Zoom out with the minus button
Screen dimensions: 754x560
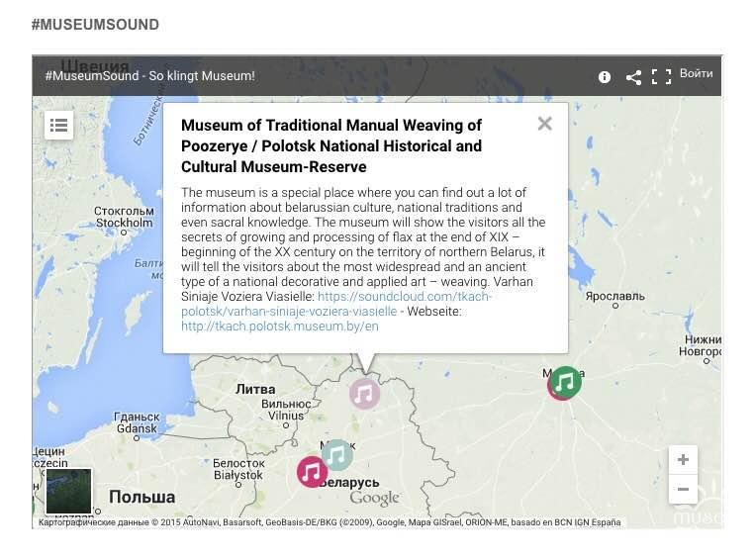point(683,489)
